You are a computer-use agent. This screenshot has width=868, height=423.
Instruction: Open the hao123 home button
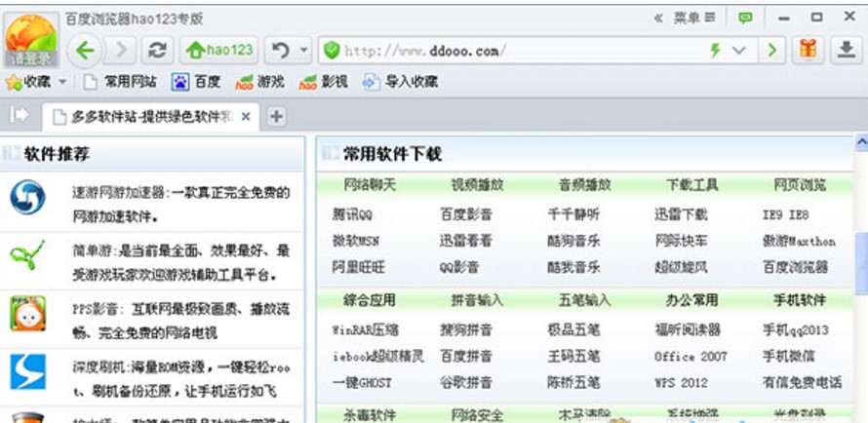[219, 51]
